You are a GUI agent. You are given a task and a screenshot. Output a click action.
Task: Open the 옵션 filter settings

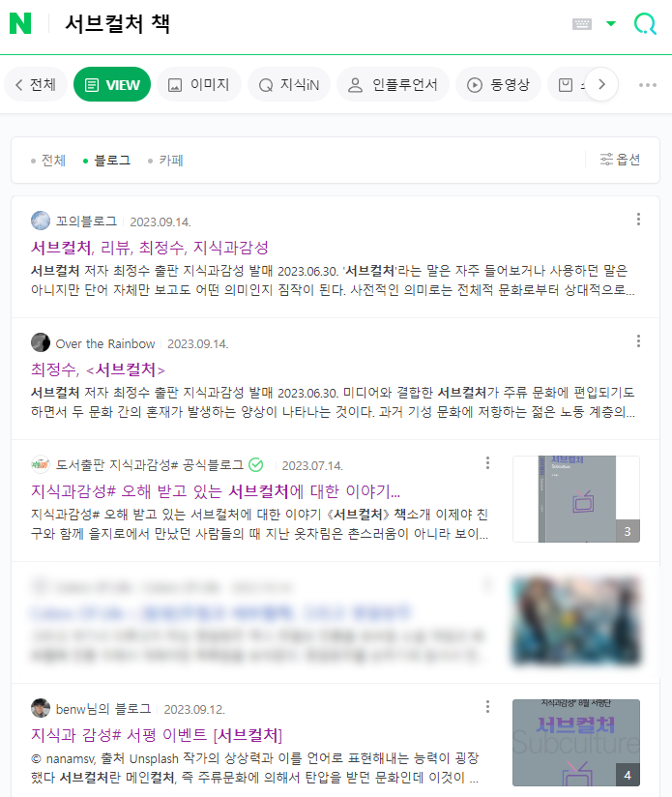620,160
